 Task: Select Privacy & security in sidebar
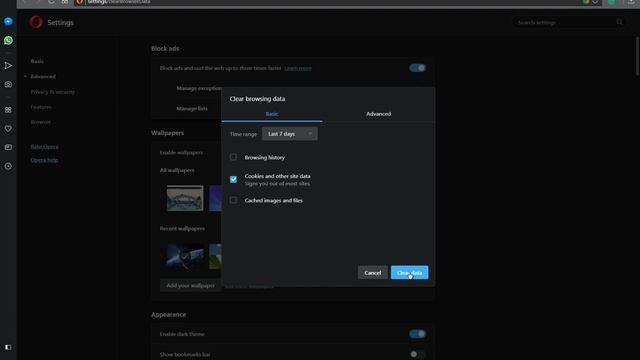tap(53, 92)
